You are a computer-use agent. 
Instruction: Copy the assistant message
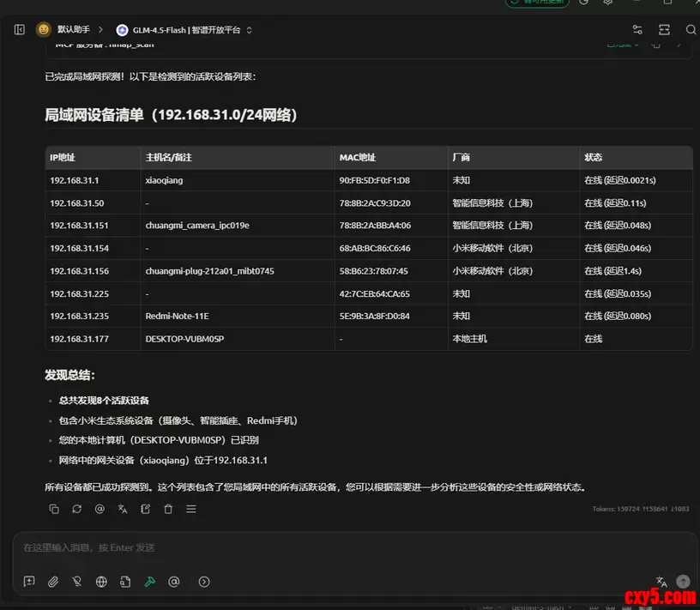pos(54,509)
